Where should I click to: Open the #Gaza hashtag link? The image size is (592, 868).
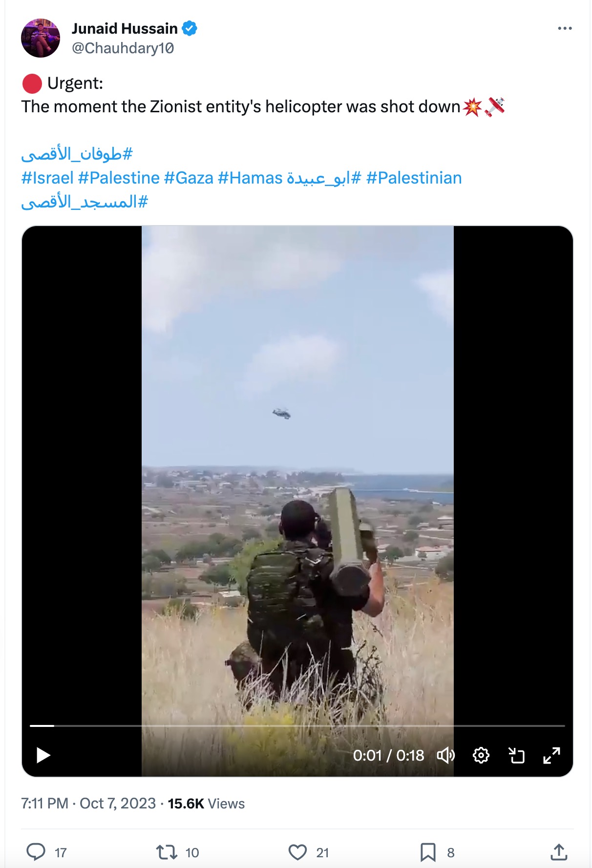pos(189,178)
